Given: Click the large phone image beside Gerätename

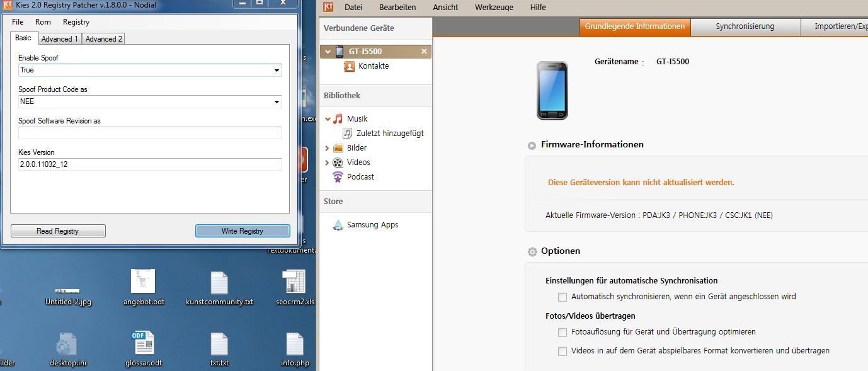Looking at the screenshot, I should (552, 90).
